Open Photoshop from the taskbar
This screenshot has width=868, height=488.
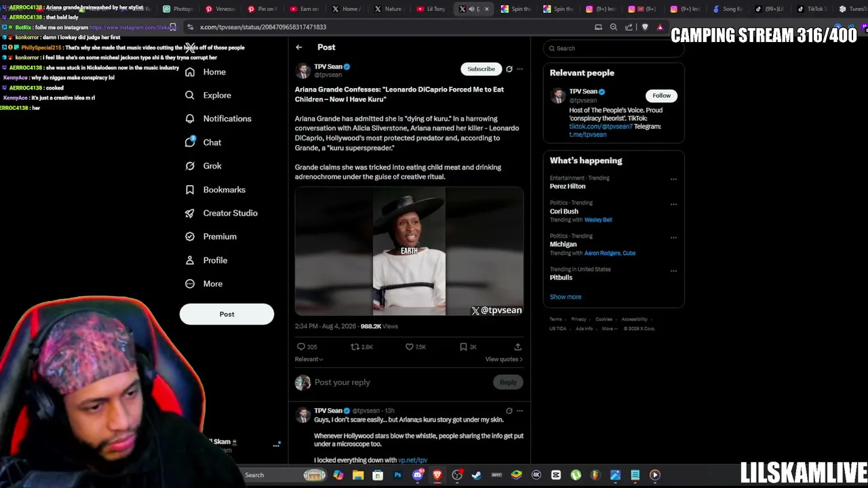[397, 475]
